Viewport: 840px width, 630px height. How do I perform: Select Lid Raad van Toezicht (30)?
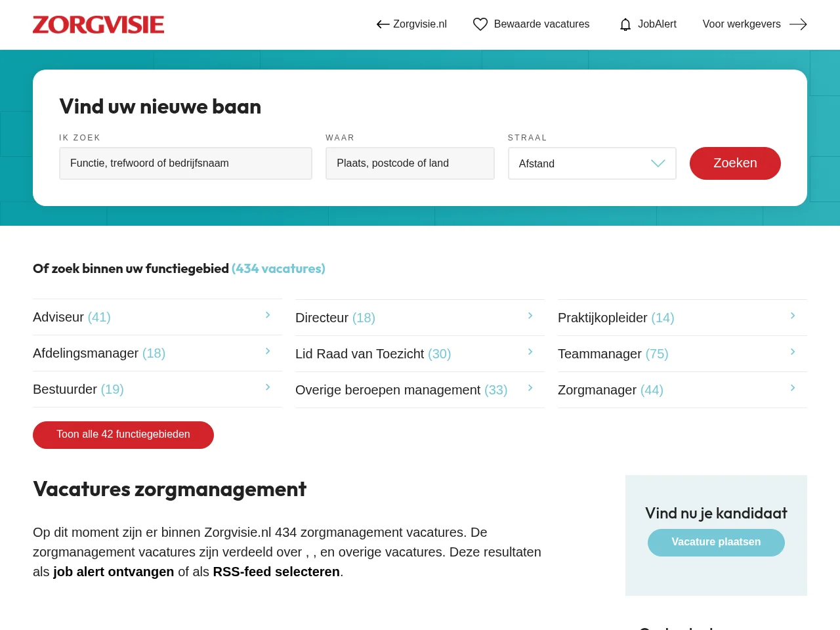pyautogui.click(x=420, y=354)
